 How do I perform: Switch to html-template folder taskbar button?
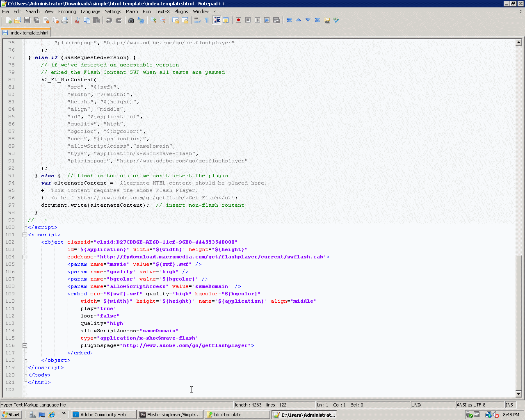pyautogui.click(x=237, y=415)
